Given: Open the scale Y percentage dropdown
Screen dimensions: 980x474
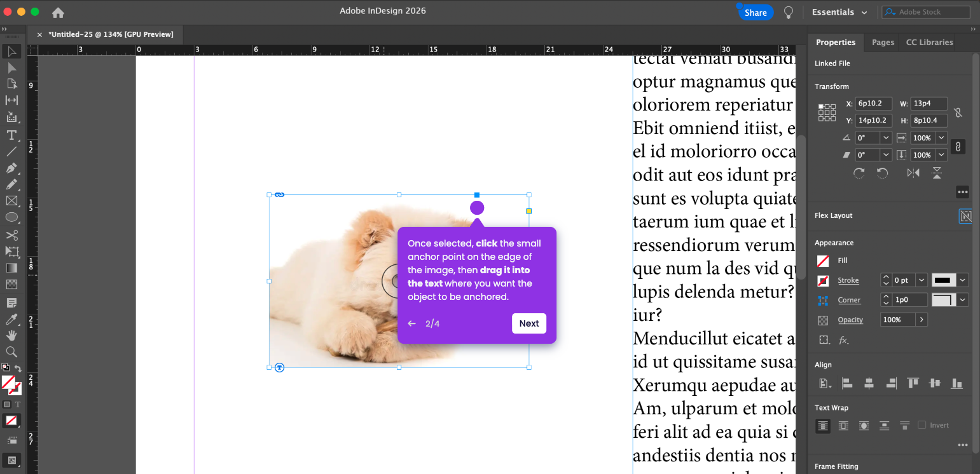Looking at the screenshot, I should click(x=941, y=155).
